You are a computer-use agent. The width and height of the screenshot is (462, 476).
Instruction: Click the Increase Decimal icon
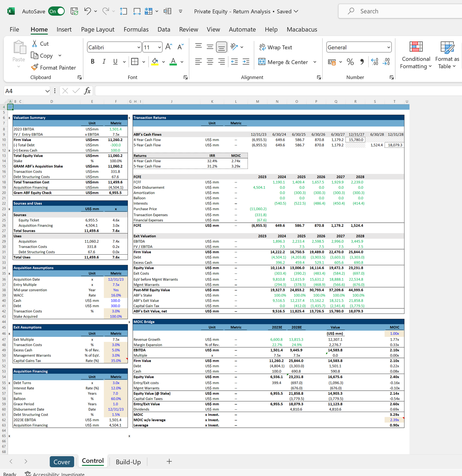(374, 62)
